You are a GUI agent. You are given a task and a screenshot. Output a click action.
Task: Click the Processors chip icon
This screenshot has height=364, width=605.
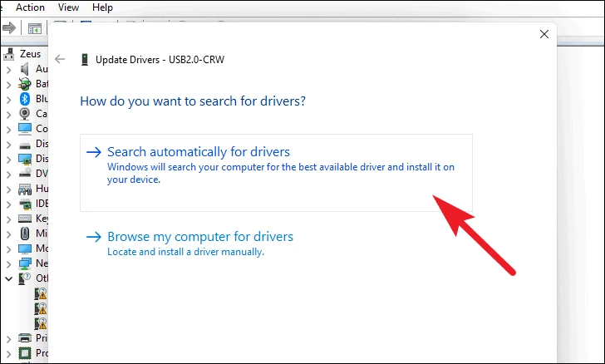pyautogui.click(x=25, y=353)
